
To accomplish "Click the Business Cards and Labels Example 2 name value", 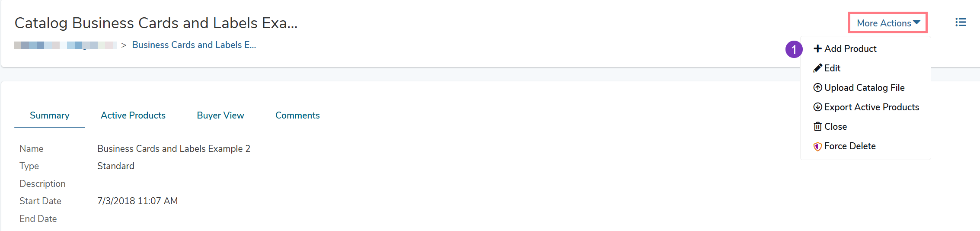I will (174, 149).
